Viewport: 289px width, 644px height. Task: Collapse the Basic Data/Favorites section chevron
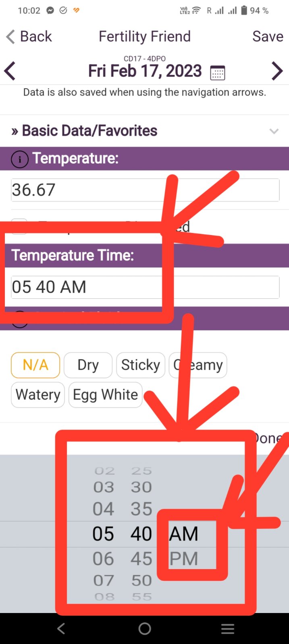click(274, 131)
